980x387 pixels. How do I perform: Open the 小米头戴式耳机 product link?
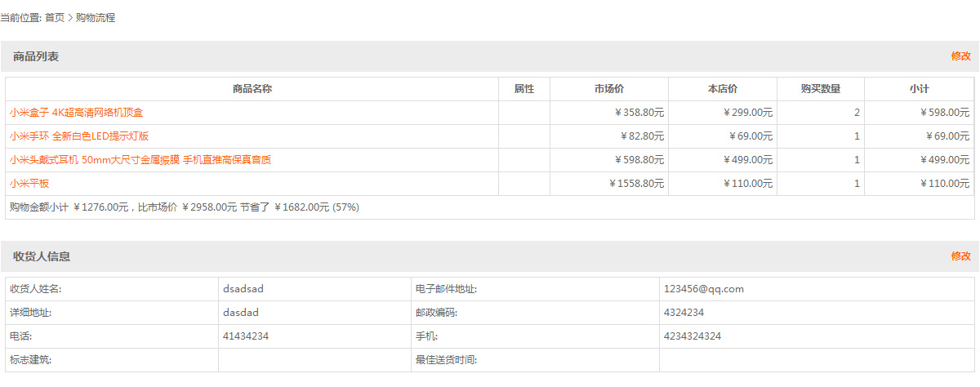(x=140, y=160)
